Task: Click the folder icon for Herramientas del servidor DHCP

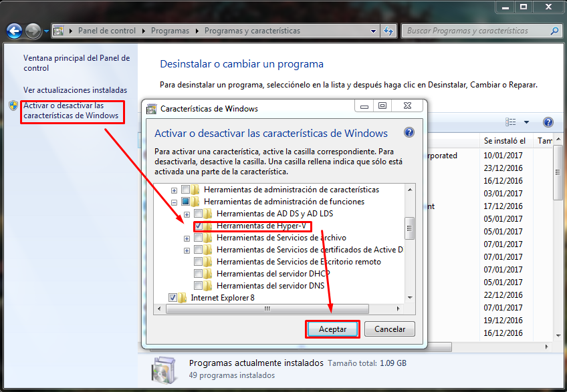Action: click(x=207, y=274)
